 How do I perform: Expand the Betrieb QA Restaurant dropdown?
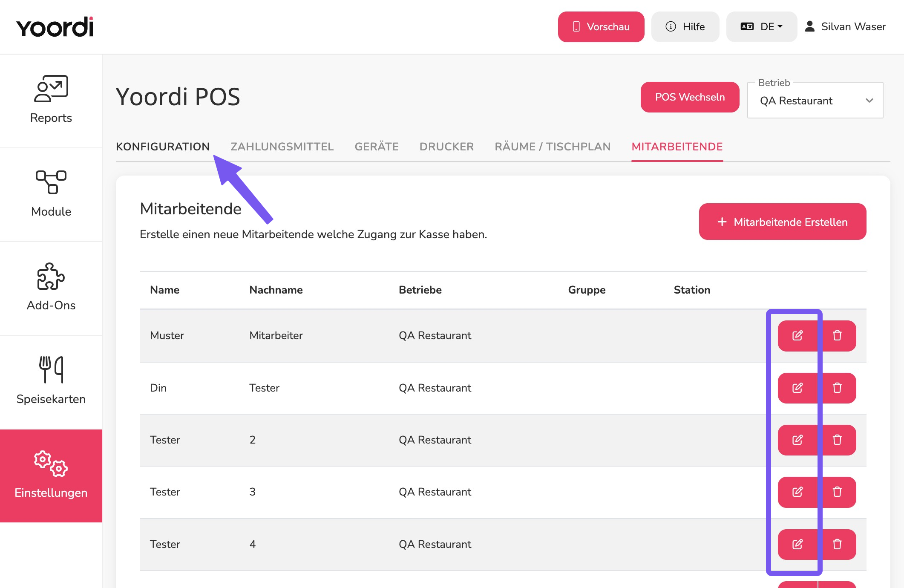[x=815, y=101]
